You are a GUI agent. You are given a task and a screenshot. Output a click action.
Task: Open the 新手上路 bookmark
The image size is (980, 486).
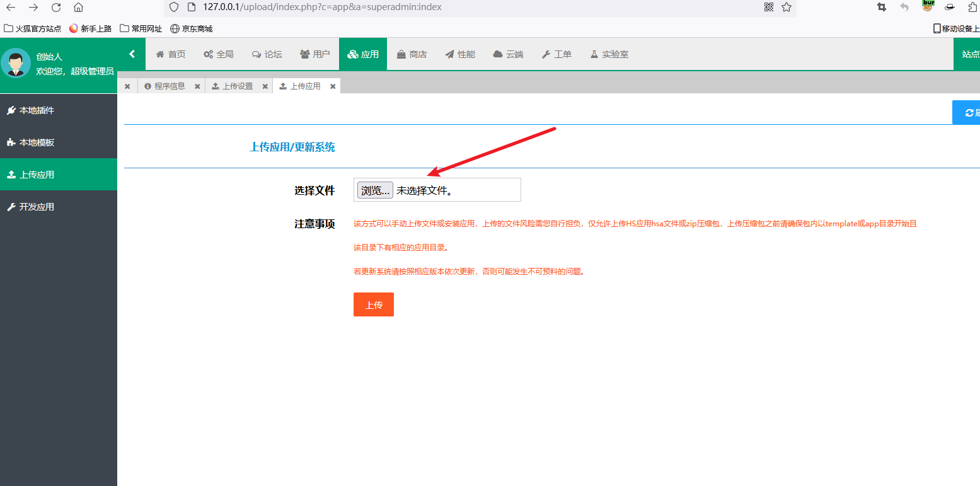[x=90, y=28]
